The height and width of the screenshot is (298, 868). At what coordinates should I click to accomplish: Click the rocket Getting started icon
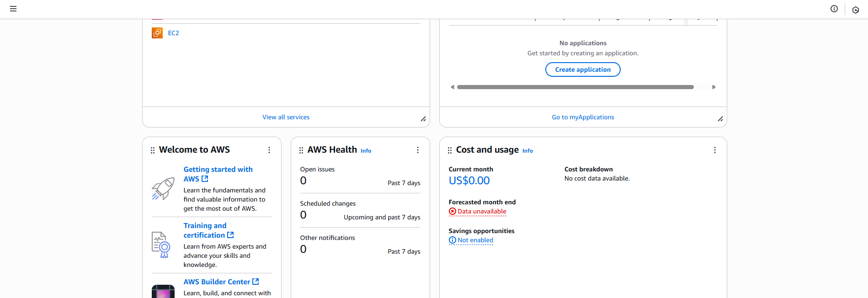pos(163,189)
